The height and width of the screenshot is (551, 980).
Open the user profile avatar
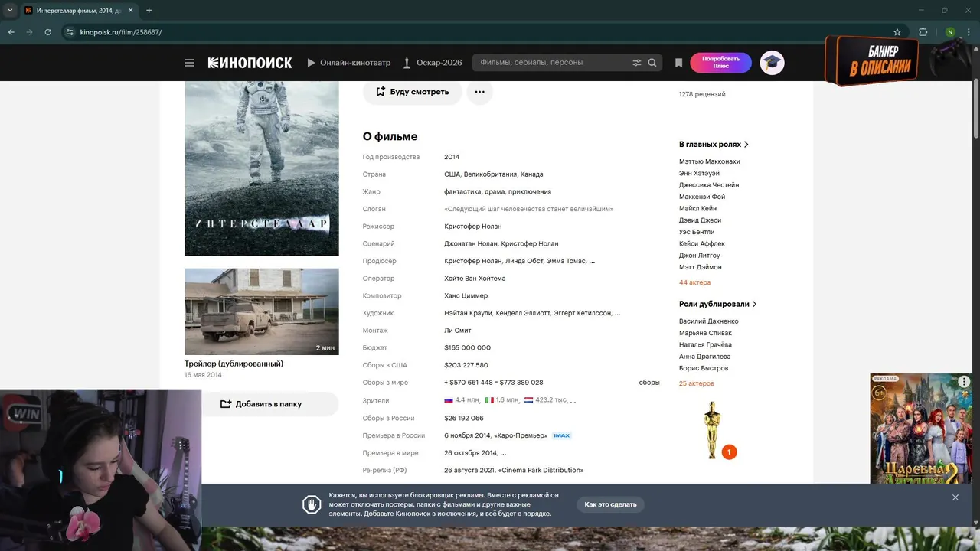[x=772, y=63]
